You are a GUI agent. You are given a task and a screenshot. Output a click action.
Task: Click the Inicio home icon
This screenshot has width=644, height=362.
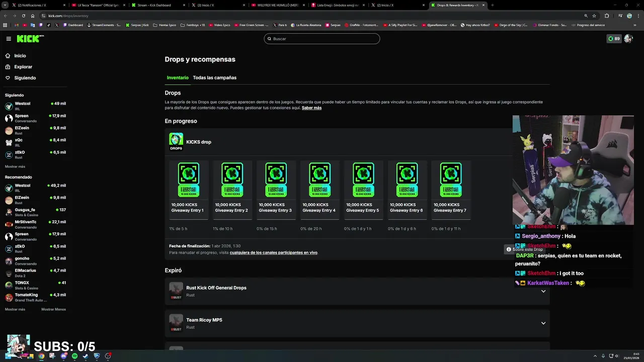pos(8,56)
